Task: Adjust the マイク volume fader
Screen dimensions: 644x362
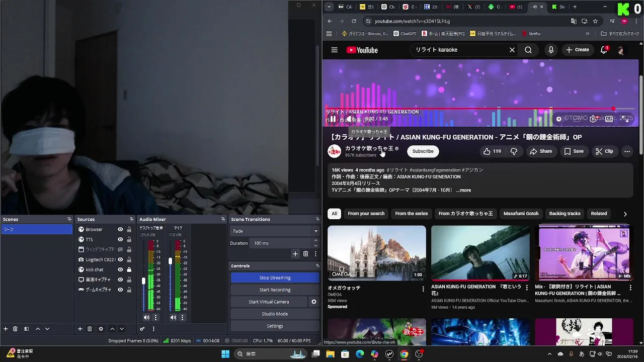Action: [x=170, y=261]
